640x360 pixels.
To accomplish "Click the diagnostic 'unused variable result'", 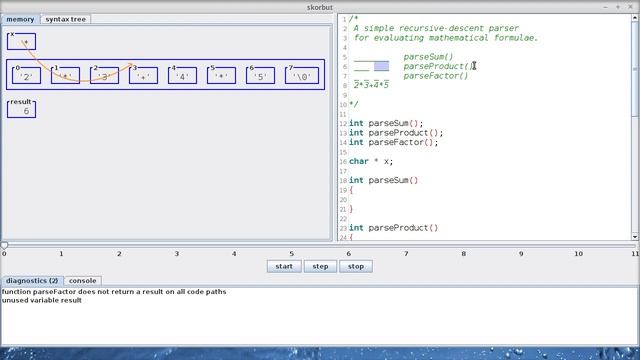I will (42, 300).
